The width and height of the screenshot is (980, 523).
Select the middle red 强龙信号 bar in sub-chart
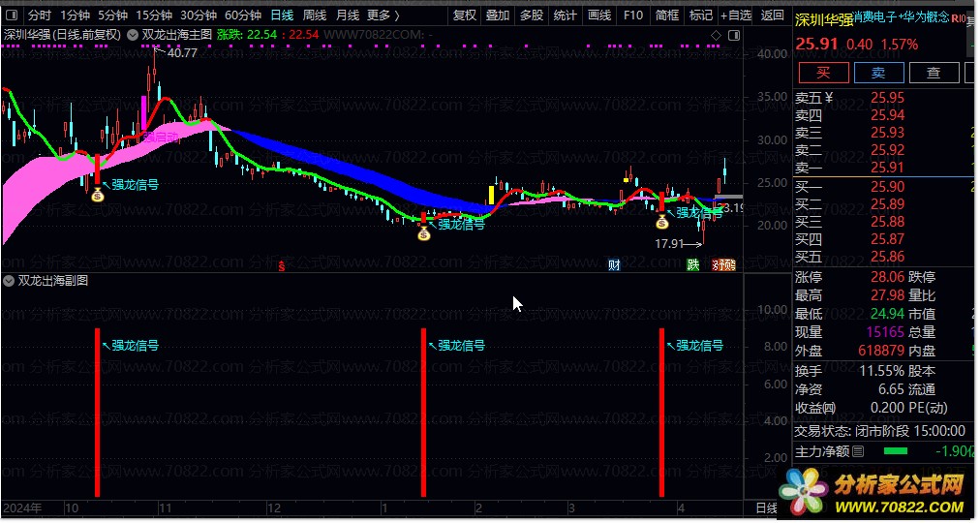[424, 413]
